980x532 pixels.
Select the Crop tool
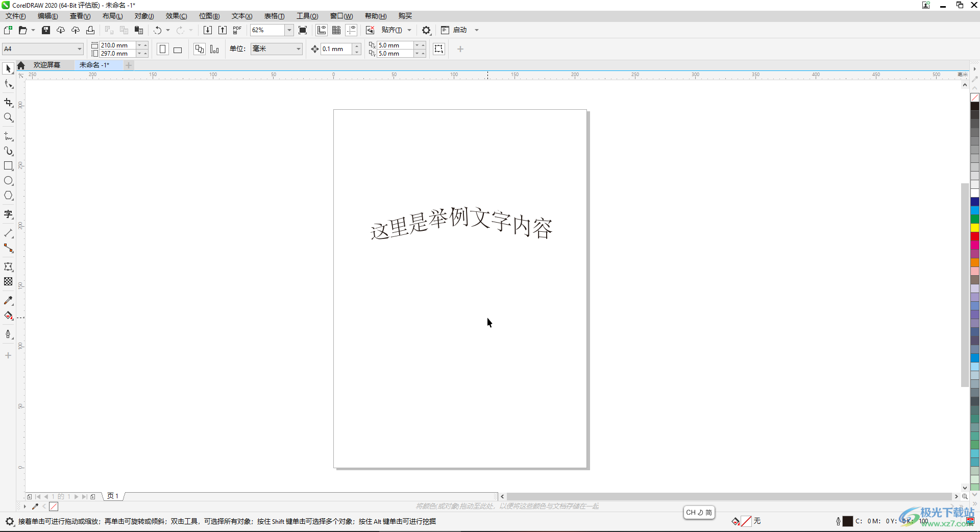8,103
